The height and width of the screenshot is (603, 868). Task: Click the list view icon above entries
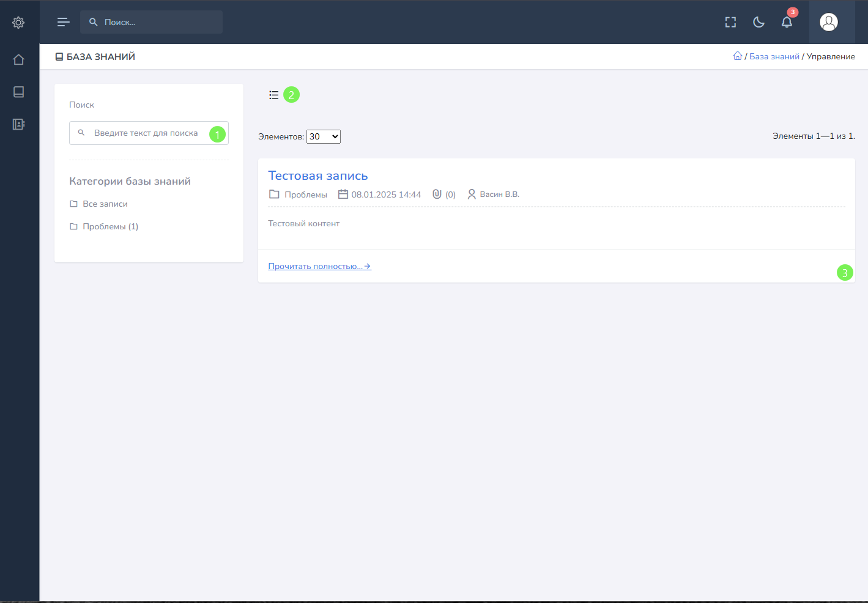coord(273,95)
